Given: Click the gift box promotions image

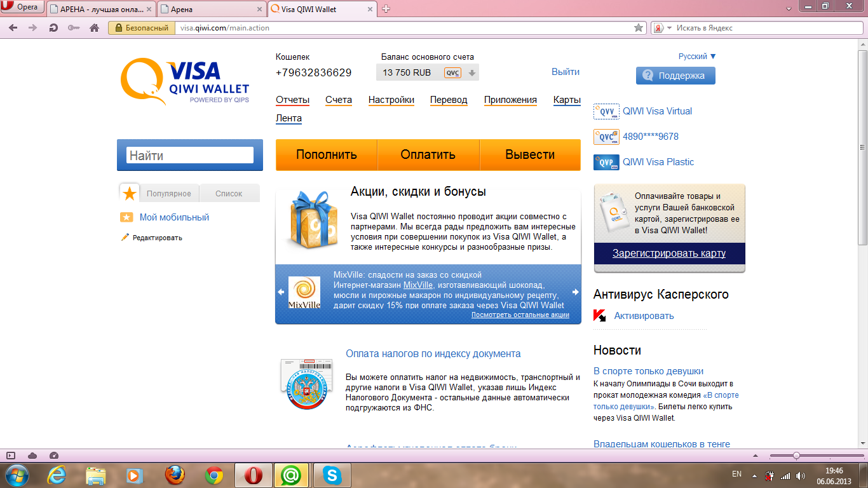Looking at the screenshot, I should click(x=312, y=219).
